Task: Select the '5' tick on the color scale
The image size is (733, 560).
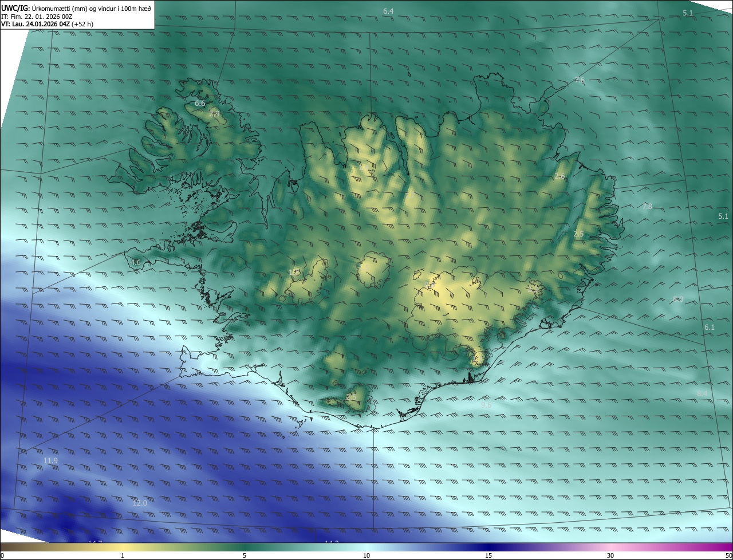Action: pos(245,555)
